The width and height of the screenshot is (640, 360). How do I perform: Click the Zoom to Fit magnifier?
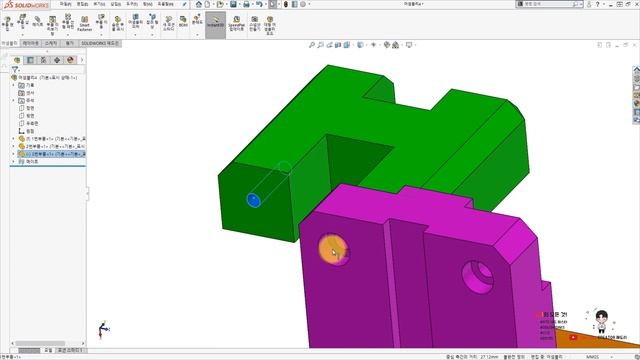click(x=312, y=45)
